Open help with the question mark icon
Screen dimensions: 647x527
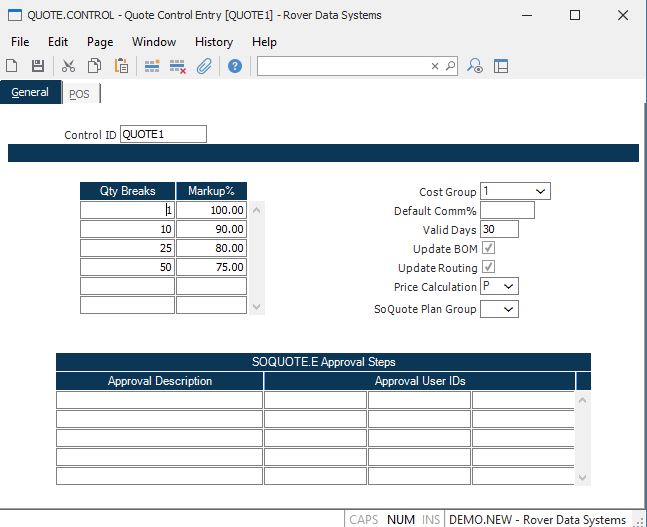(x=235, y=66)
